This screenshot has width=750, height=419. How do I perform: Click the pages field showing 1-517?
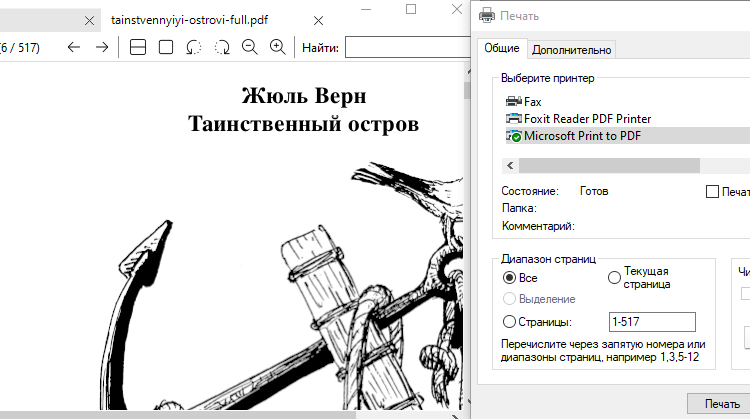(x=652, y=322)
